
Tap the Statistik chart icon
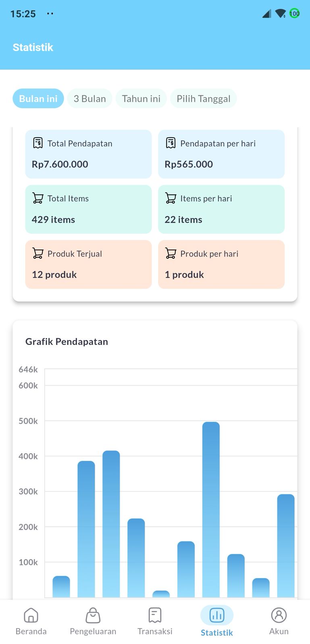click(x=217, y=615)
